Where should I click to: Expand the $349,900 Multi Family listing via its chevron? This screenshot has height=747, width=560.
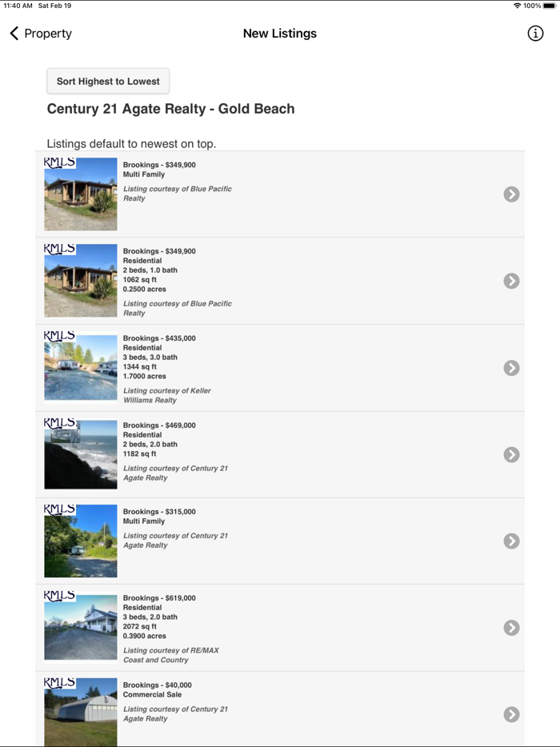[x=511, y=194]
